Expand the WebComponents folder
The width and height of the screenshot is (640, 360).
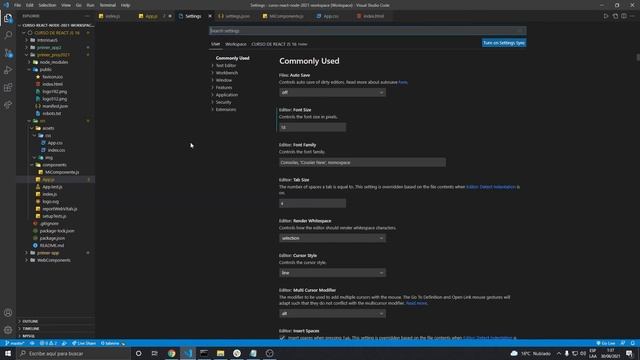coord(53,260)
